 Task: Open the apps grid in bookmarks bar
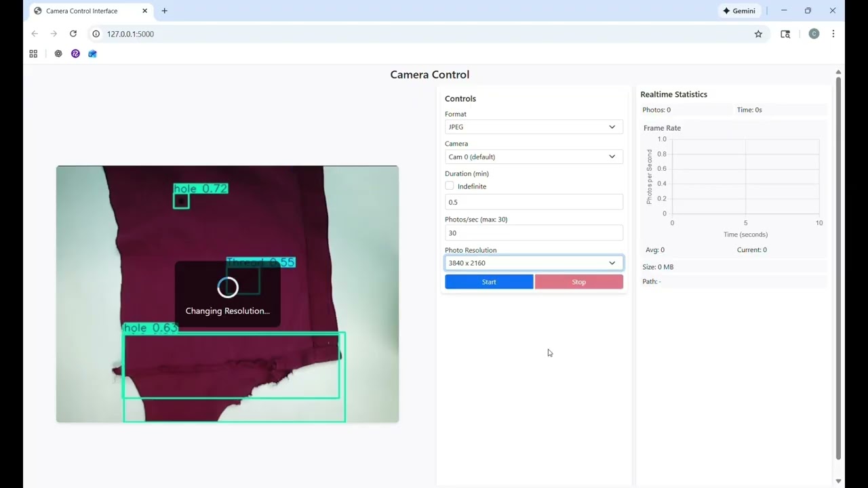pos(33,54)
